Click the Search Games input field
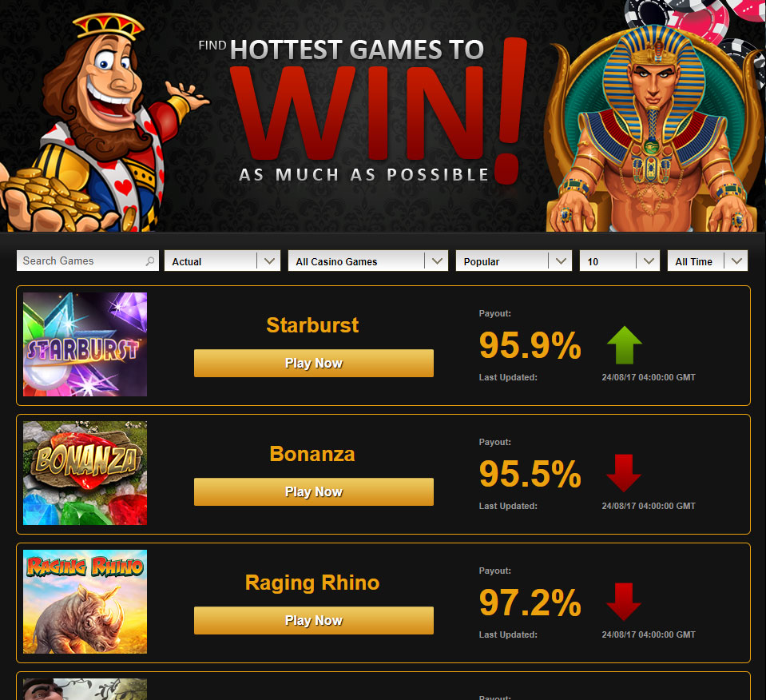This screenshot has height=700, width=766. (88, 261)
